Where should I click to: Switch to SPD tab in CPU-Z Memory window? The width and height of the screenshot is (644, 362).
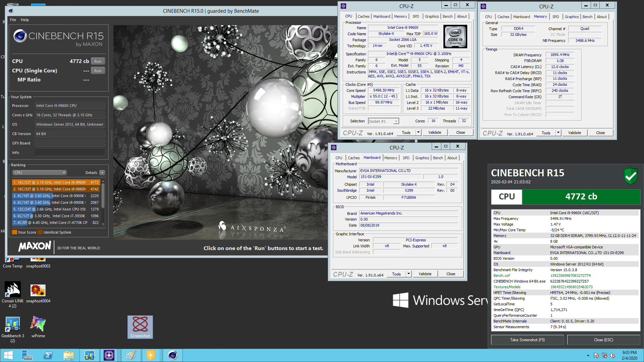pyautogui.click(x=556, y=17)
